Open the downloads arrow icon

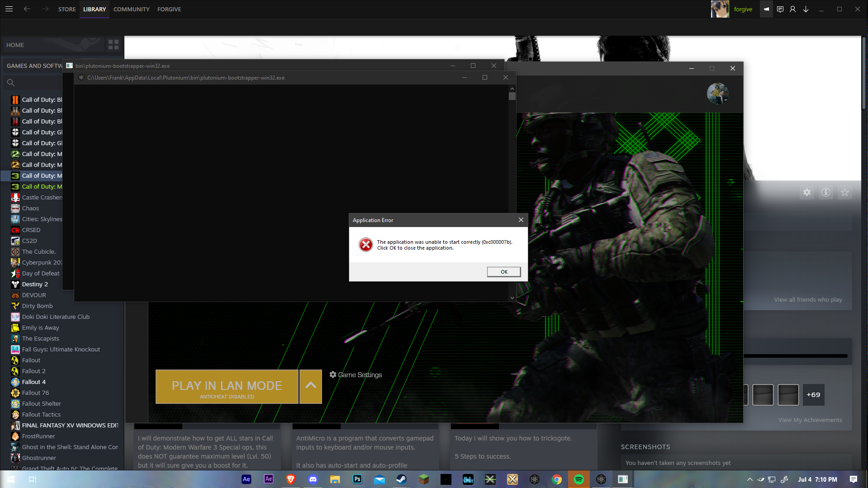coord(806,9)
